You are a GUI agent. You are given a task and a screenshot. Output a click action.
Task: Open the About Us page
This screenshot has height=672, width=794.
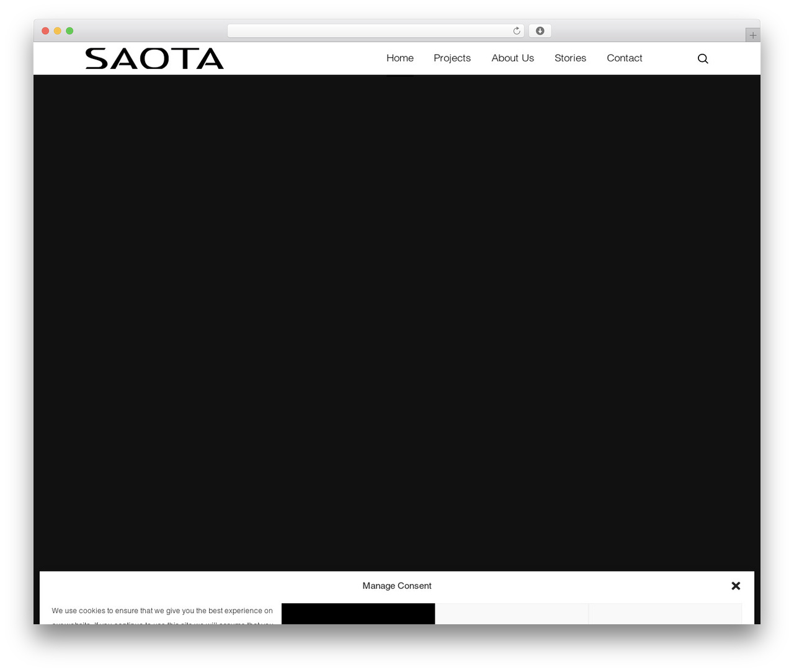tap(512, 58)
